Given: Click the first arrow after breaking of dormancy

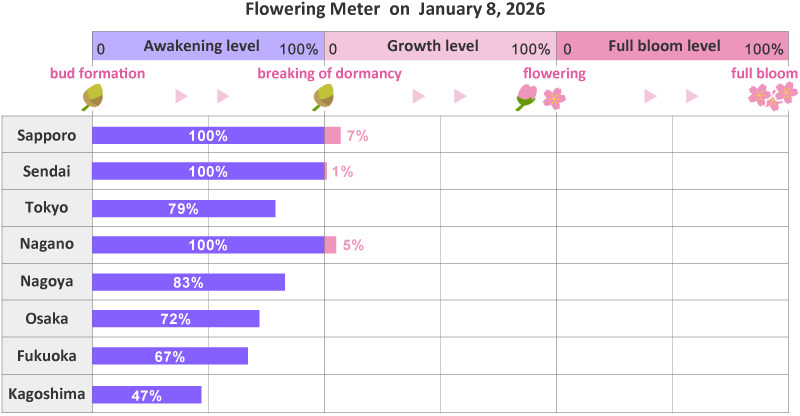Looking at the screenshot, I should click(417, 96).
